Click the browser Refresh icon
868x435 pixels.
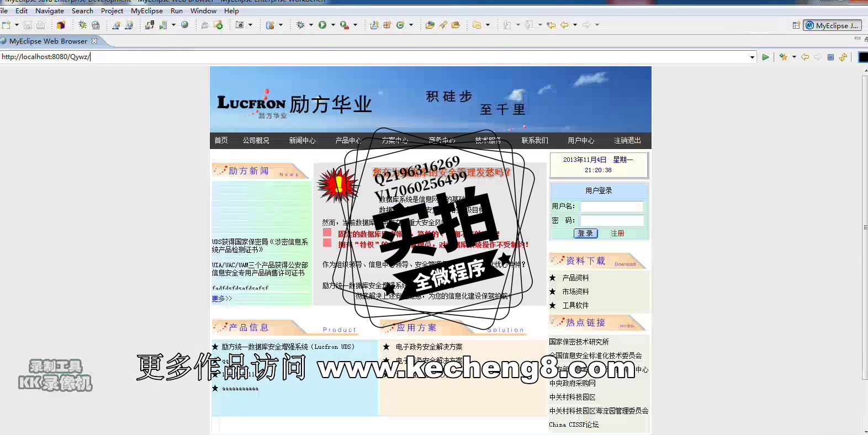(x=843, y=57)
